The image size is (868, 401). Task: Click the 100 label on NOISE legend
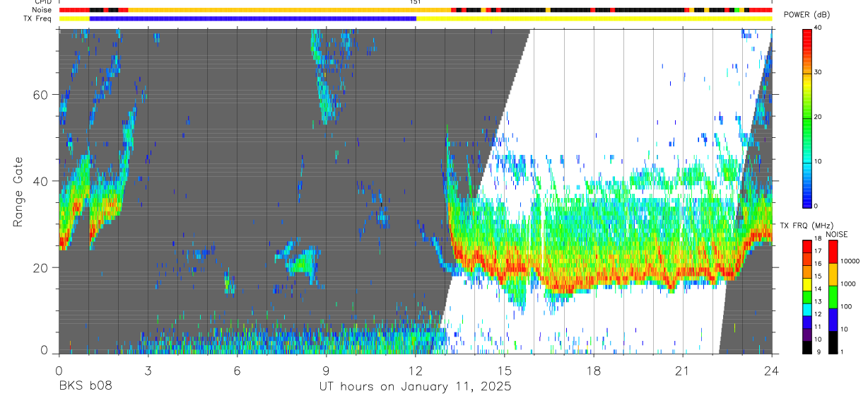[846, 306]
